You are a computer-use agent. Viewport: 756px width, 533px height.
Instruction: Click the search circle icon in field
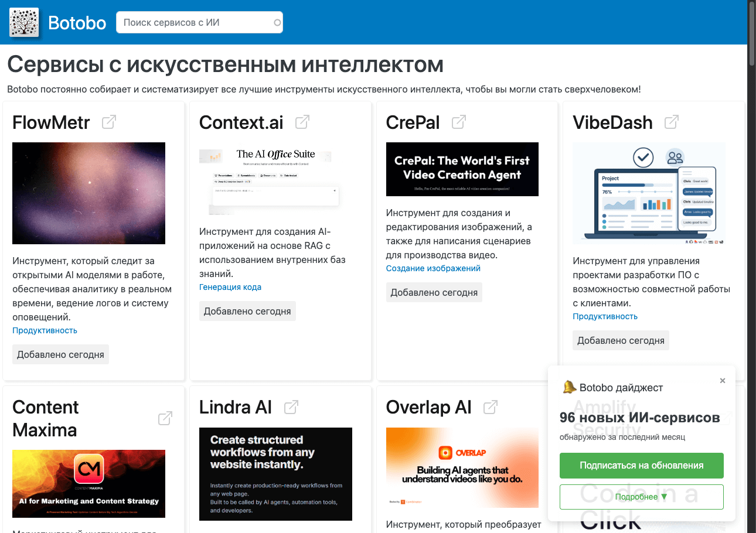(x=277, y=23)
